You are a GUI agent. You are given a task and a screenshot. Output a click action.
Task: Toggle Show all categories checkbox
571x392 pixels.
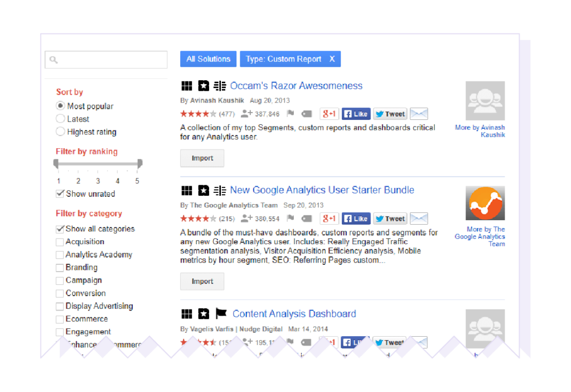(60, 229)
